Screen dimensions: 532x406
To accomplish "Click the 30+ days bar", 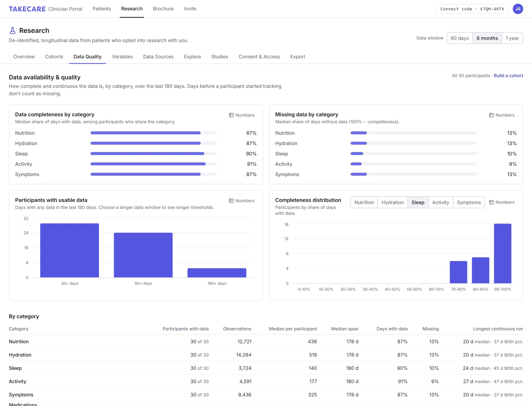I will [x=69, y=250].
